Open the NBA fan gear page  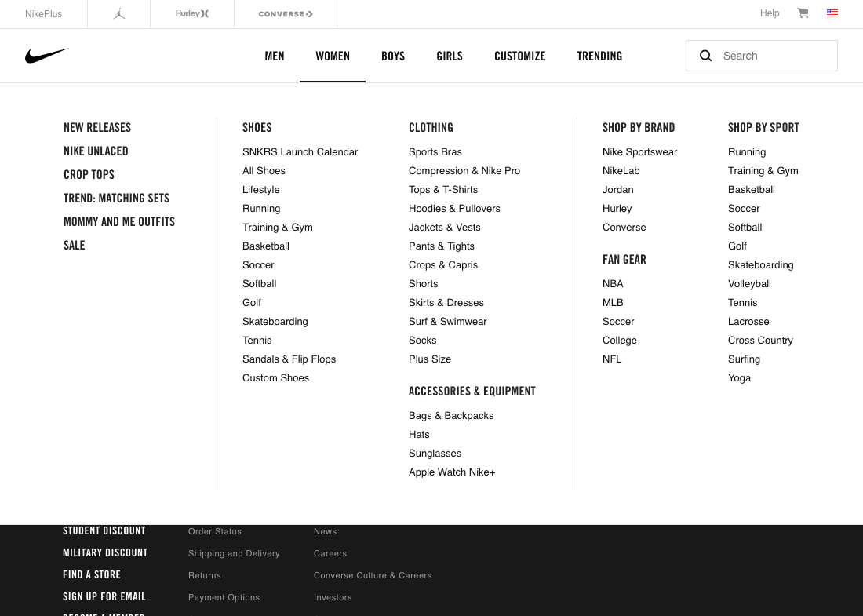[x=613, y=283]
